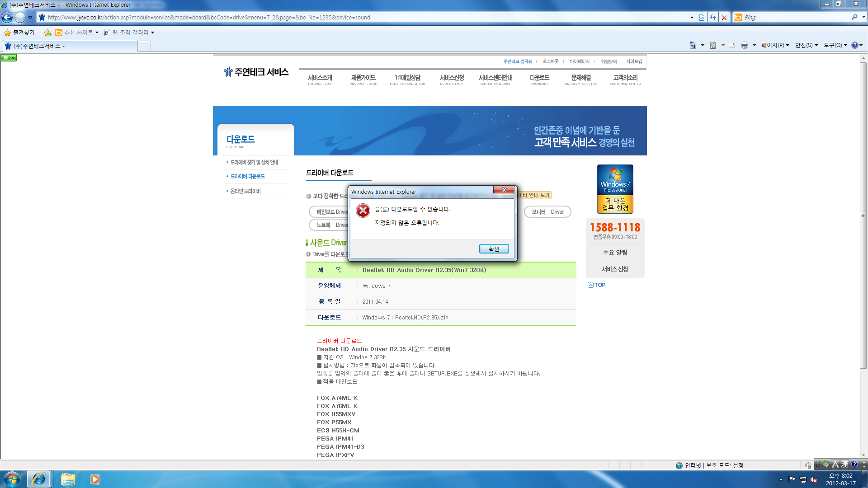
Task: Open 드라이버 찾기 및 설치 안내 sidebar item
Action: coord(254,162)
